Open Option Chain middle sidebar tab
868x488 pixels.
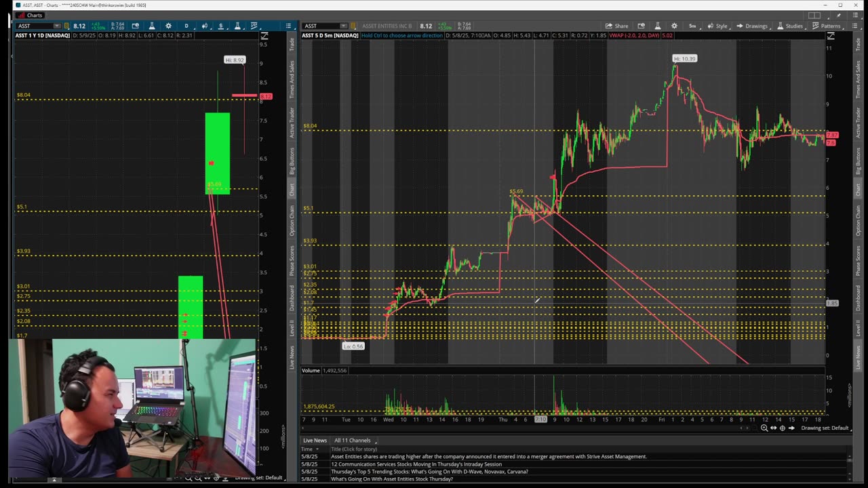click(292, 221)
